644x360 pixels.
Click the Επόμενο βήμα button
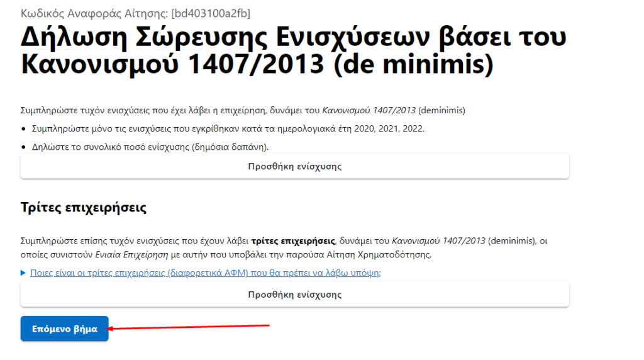pyautogui.click(x=64, y=329)
